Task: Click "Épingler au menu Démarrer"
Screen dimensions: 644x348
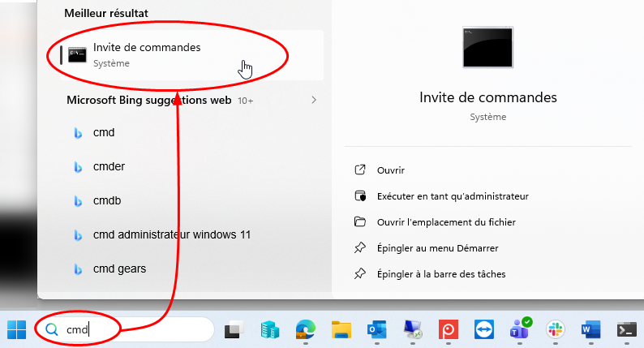Action: click(x=437, y=248)
